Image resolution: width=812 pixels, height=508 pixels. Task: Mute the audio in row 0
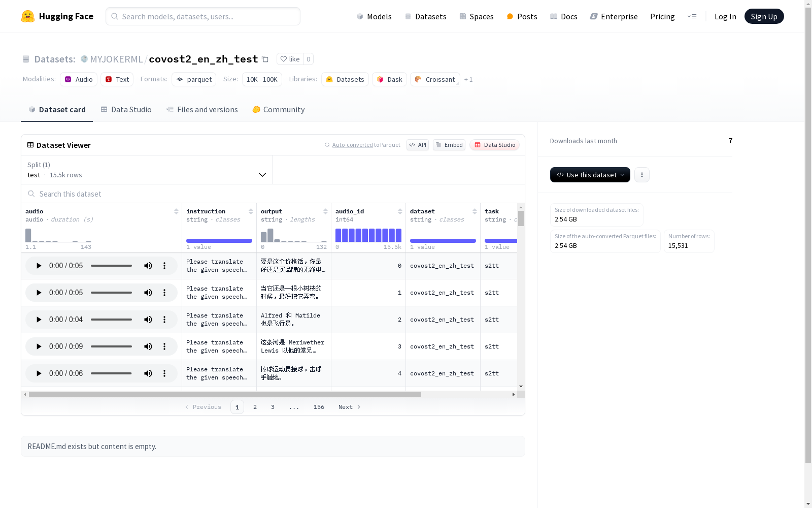(148, 266)
